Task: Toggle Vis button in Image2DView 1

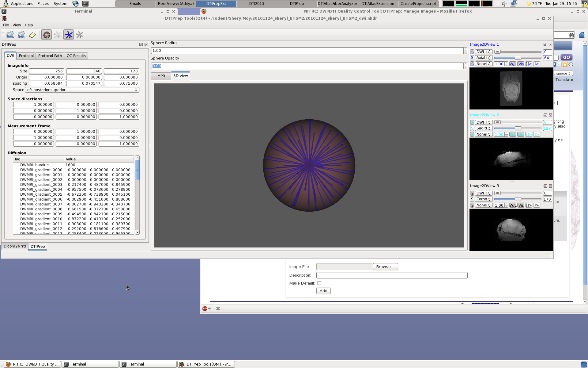Action: point(521,64)
